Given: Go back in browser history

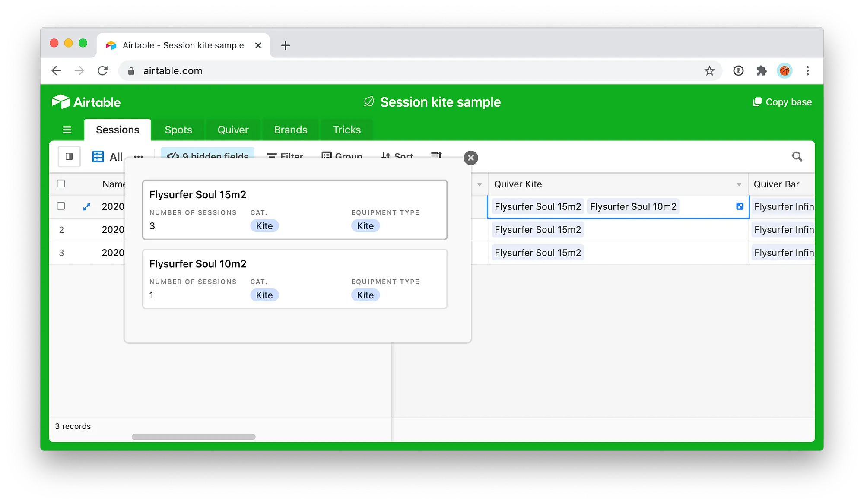Looking at the screenshot, I should coord(56,71).
